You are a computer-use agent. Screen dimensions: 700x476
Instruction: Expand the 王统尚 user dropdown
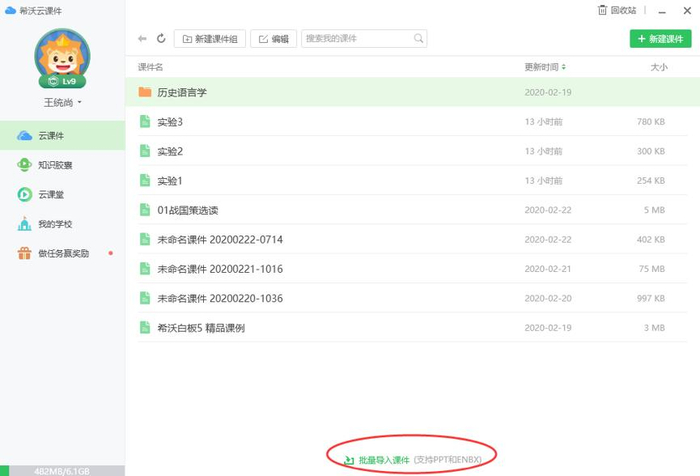62,103
